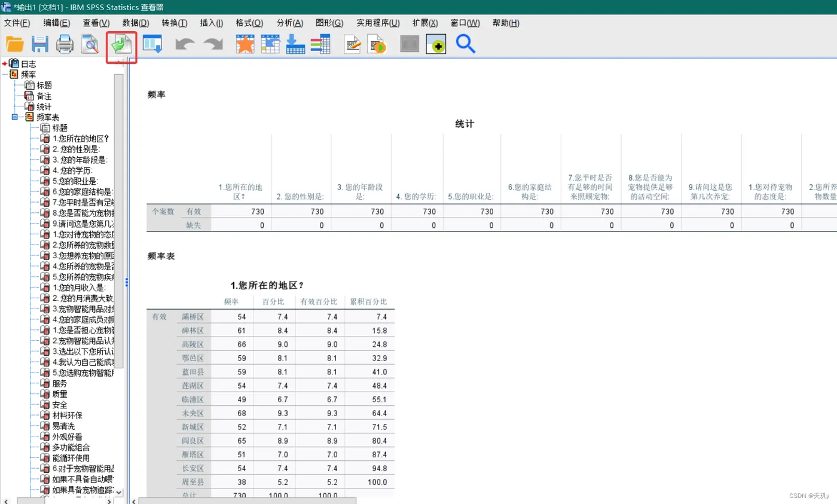Click the 1.您所在的地区？ frequency table title

coord(267,285)
